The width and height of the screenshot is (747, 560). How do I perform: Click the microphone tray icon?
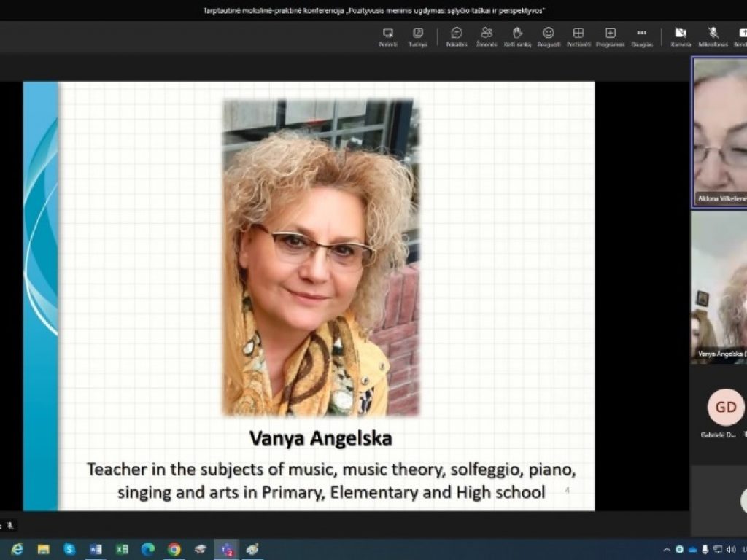point(705,550)
